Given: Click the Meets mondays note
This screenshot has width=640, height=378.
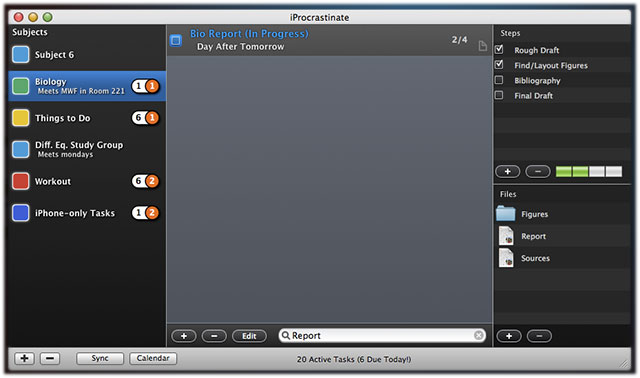Looking at the screenshot, I should tap(65, 154).
